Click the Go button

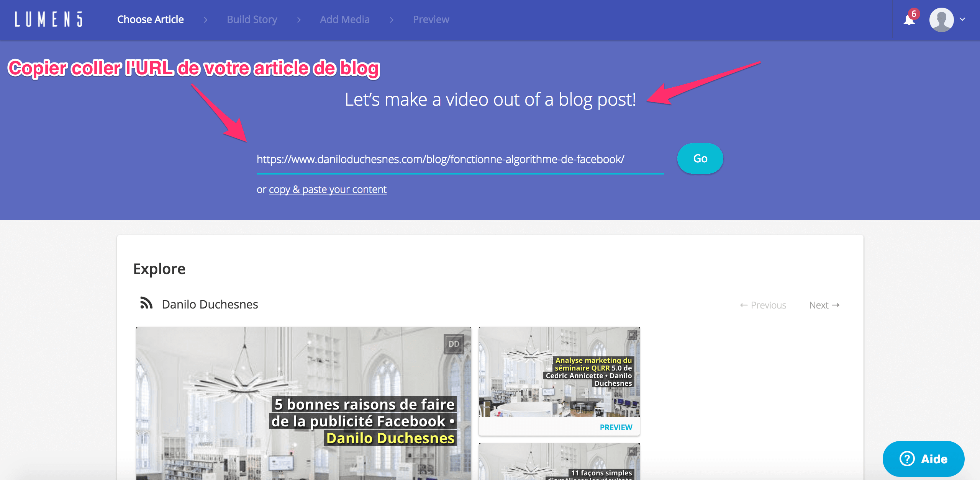700,158
